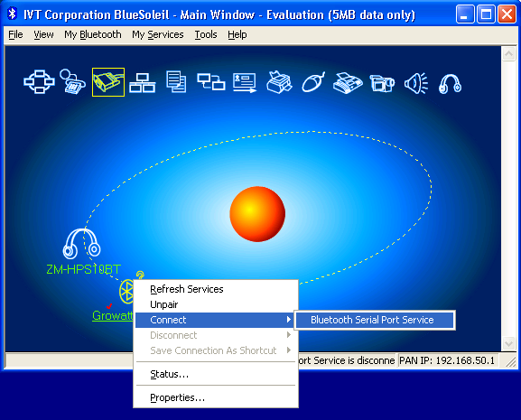Screen dimensions: 521x420
Task: Click the Human Interface Device mouse icon
Action: coord(313,81)
